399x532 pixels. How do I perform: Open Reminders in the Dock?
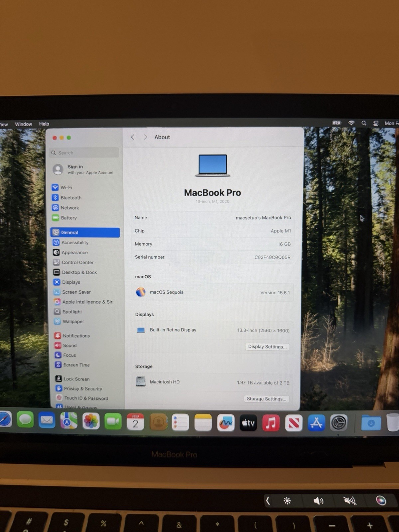tap(181, 422)
